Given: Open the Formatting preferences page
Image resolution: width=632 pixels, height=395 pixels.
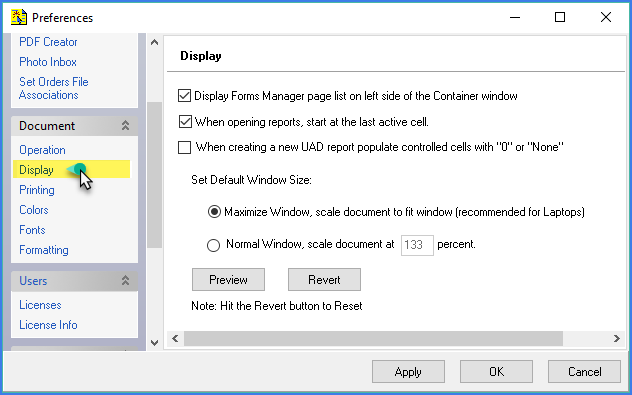Looking at the screenshot, I should click(x=44, y=250).
